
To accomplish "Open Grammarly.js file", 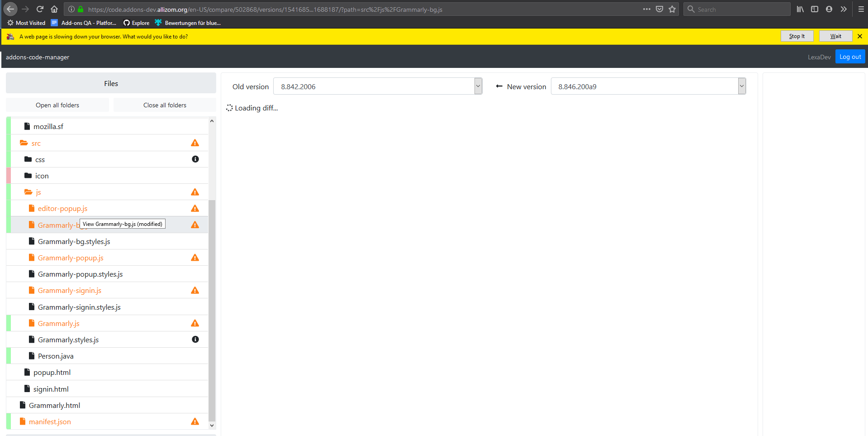I will (x=59, y=323).
